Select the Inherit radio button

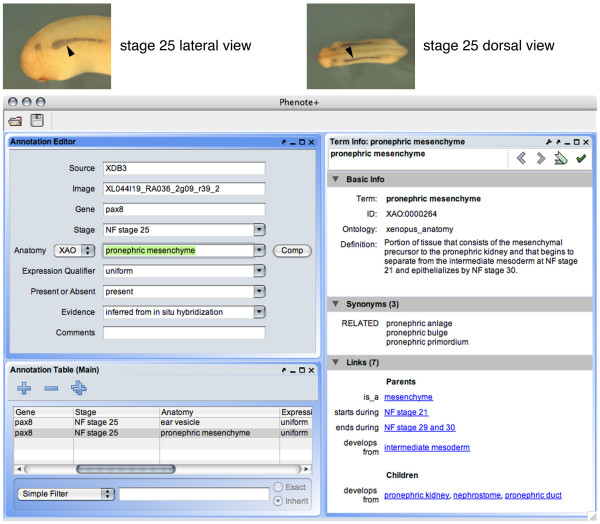[x=276, y=500]
